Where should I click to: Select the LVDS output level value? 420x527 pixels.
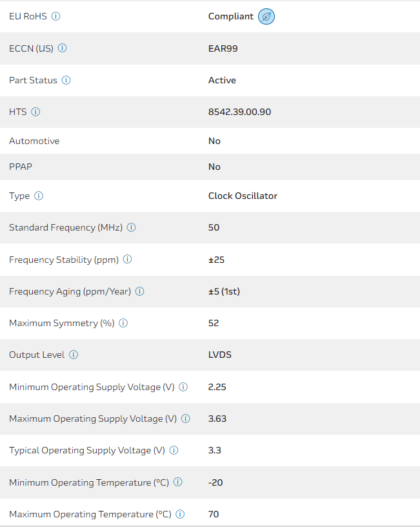(219, 355)
